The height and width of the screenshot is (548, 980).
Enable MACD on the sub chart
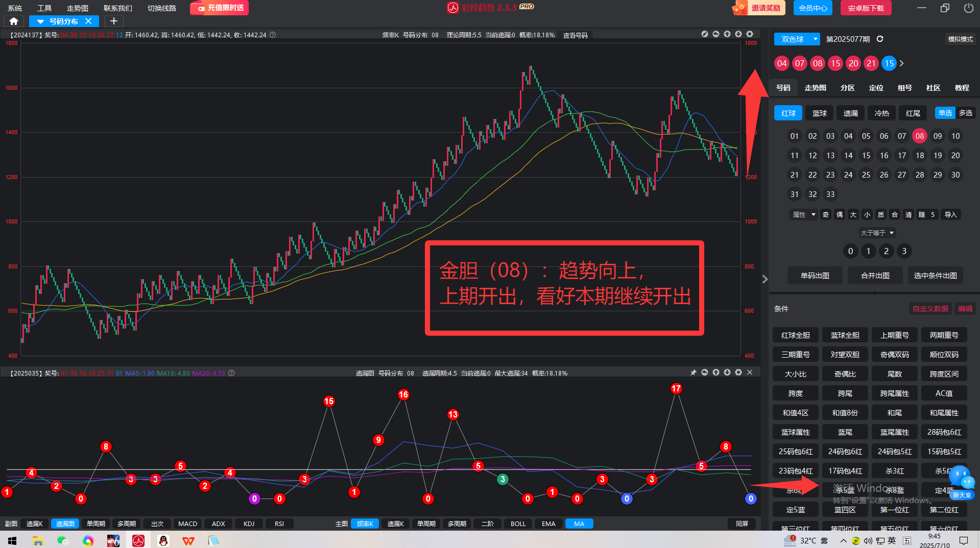[x=187, y=524]
